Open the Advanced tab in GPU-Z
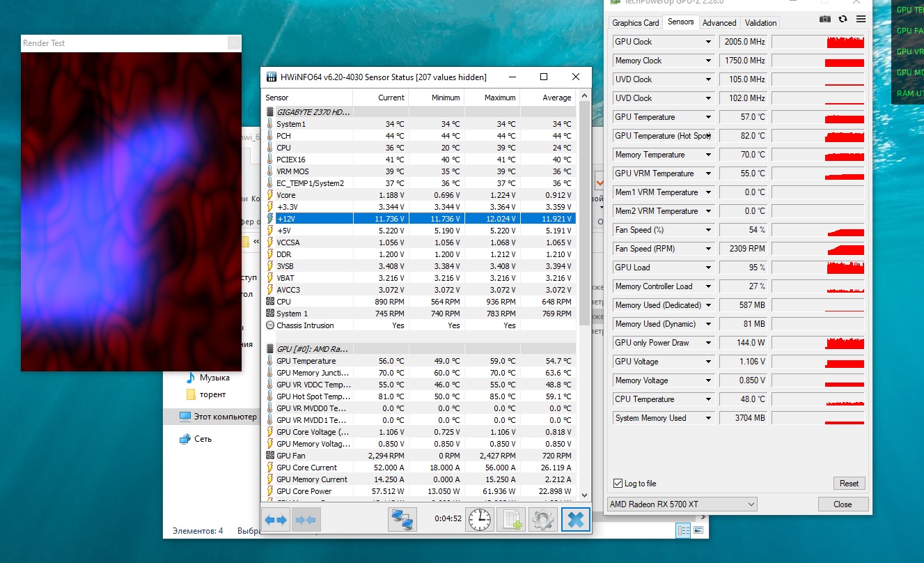Image resolution: width=924 pixels, height=563 pixels. click(x=719, y=23)
